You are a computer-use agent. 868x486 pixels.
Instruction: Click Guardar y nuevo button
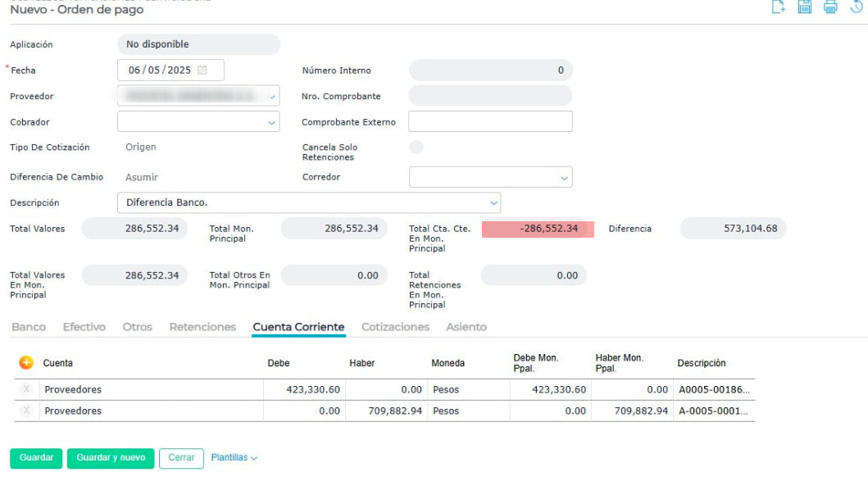coord(111,458)
